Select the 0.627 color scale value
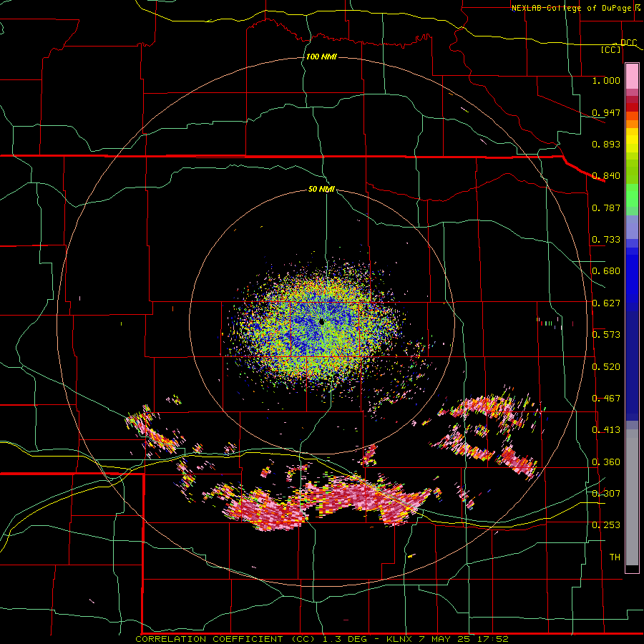The image size is (644, 644). (x=606, y=303)
